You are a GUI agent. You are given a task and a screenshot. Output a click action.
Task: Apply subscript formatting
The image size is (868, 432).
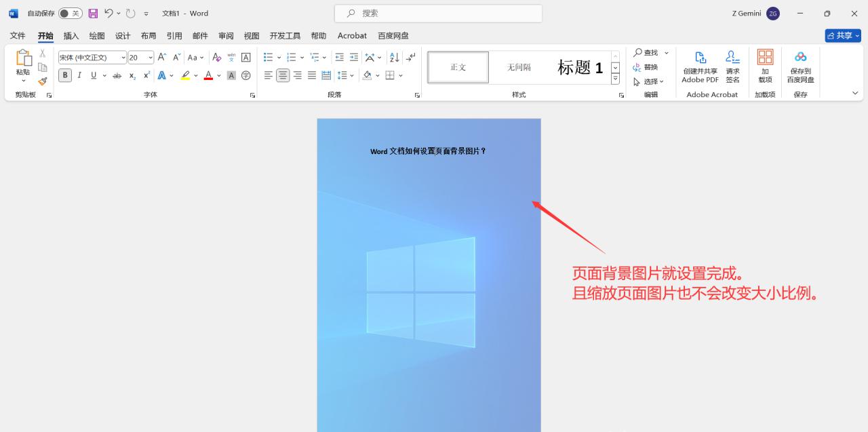click(132, 75)
